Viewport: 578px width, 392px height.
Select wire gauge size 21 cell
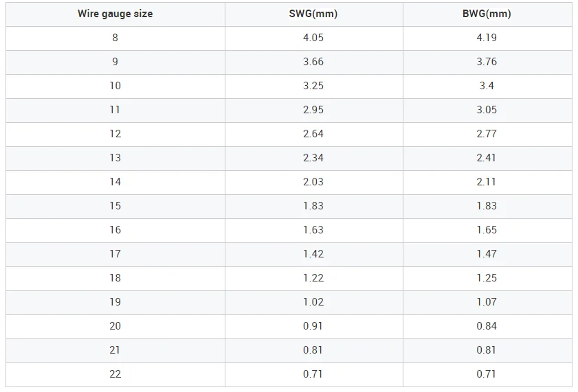(x=115, y=350)
